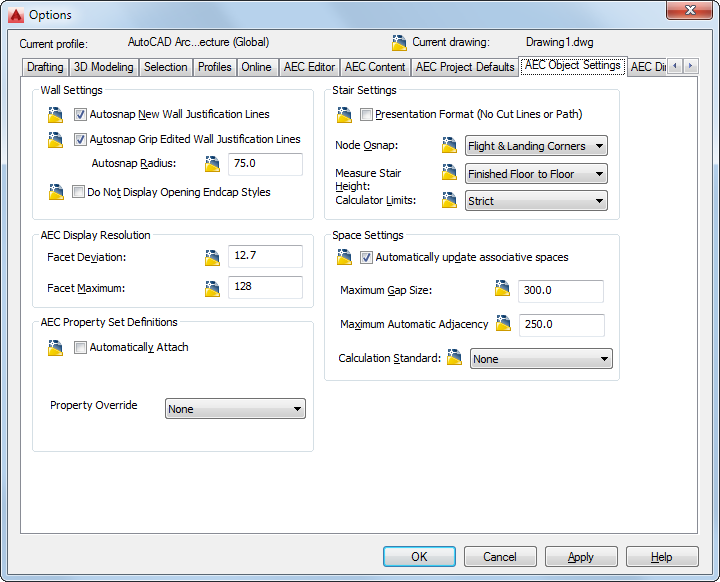The image size is (720, 582).
Task: Select the AEC Object Settings tab
Action: click(x=573, y=66)
